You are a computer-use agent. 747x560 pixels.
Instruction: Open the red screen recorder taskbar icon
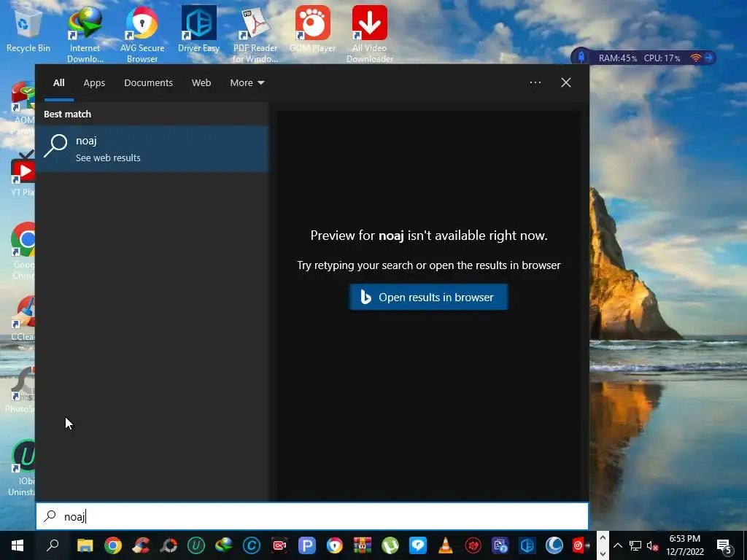(x=279, y=545)
